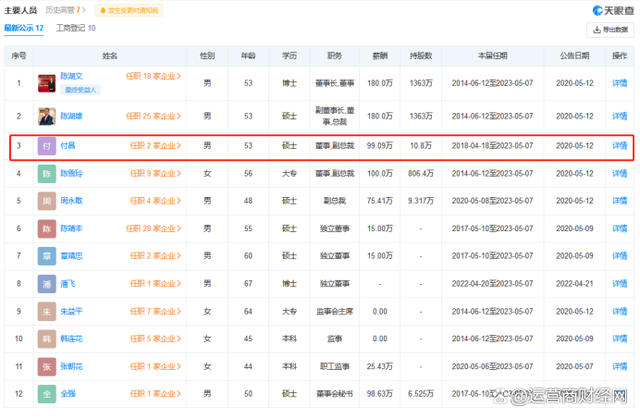Open 陈湖文's profile name link

(x=71, y=76)
